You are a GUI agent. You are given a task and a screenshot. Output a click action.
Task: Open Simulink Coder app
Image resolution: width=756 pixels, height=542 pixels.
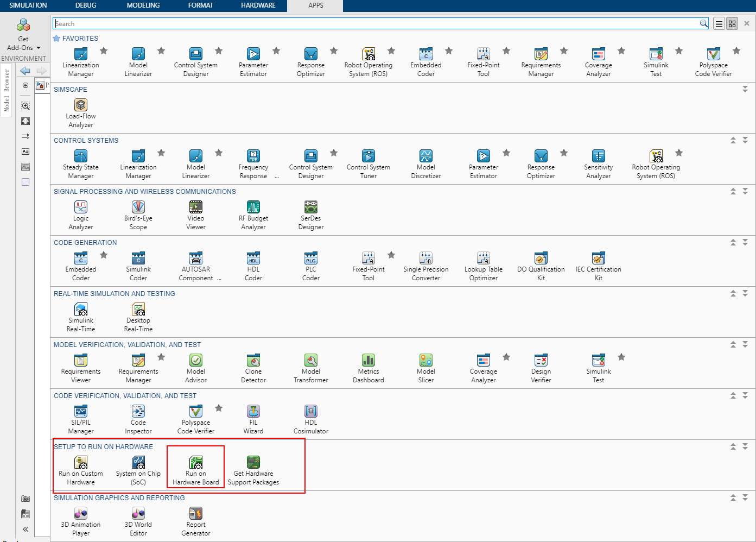pyautogui.click(x=138, y=266)
